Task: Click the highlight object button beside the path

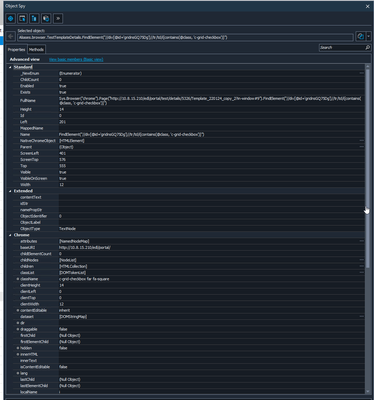Action: point(360,36)
